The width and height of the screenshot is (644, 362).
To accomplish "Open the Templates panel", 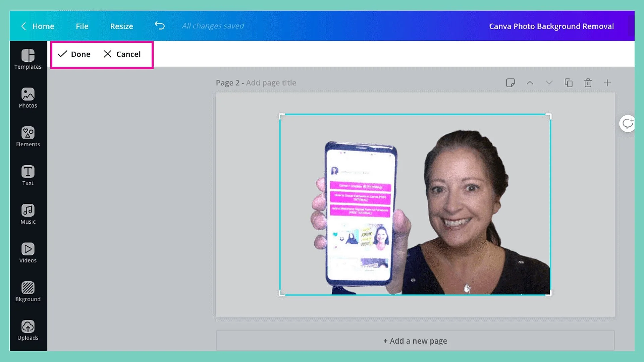I will click(x=28, y=59).
